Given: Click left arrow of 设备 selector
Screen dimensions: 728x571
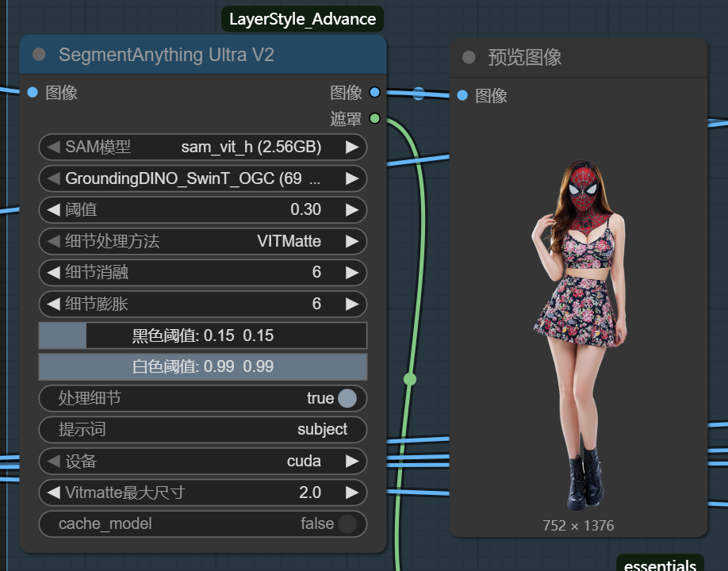Looking at the screenshot, I should coord(53,461).
